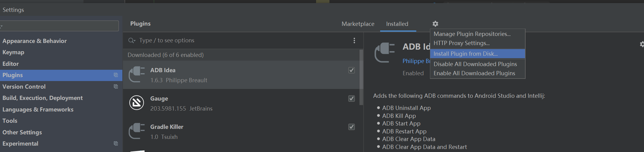Screen dimensions: 644x152
Task: Click the copy icon beside Version Control
Action: click(x=116, y=87)
